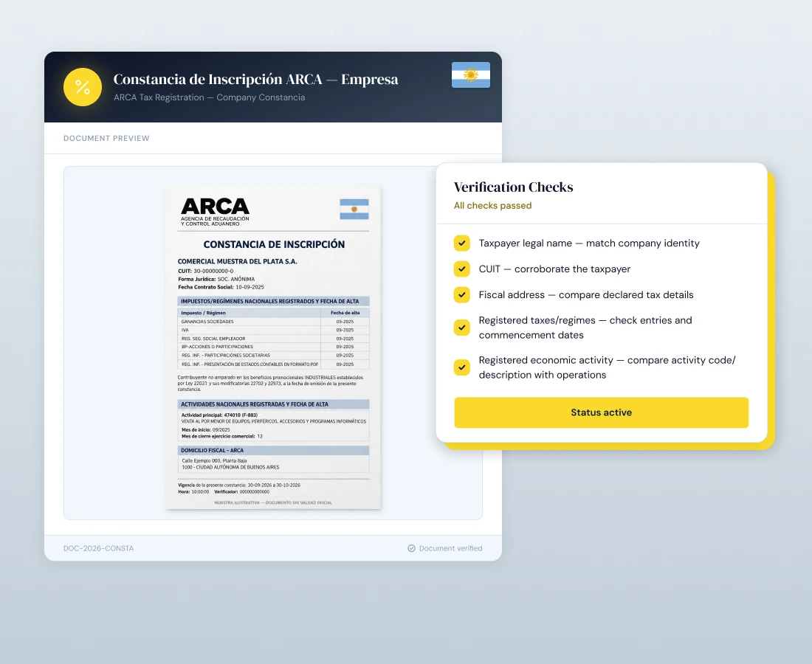Click the Actividad principal 474010 line
This screenshot has width=812, height=664.
click(219, 415)
